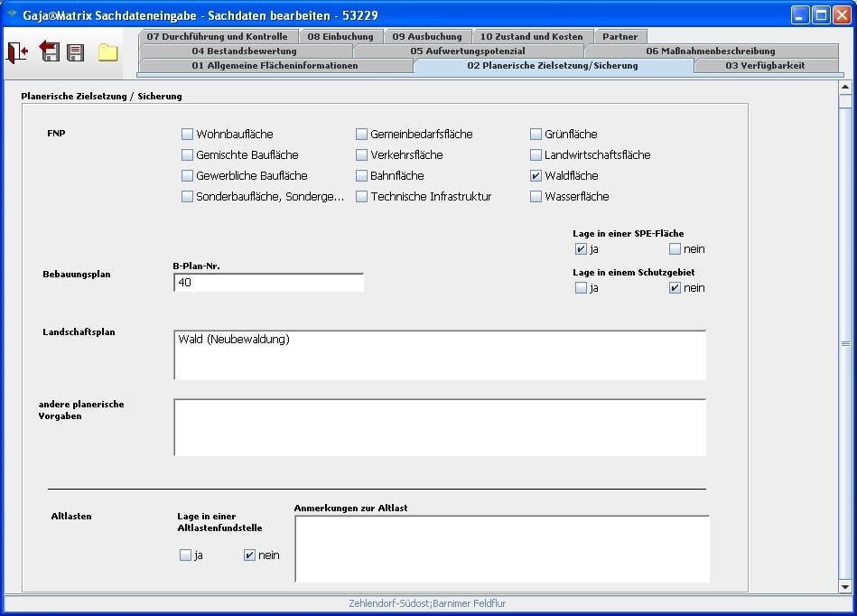
Task: Go to the 10 Zustand und Kosten tab
Action: [531, 37]
